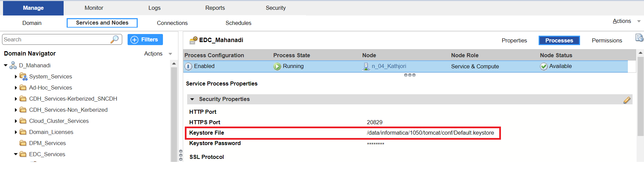Click the document icon beside Permissions
The width and height of the screenshot is (644, 172).
(639, 38)
